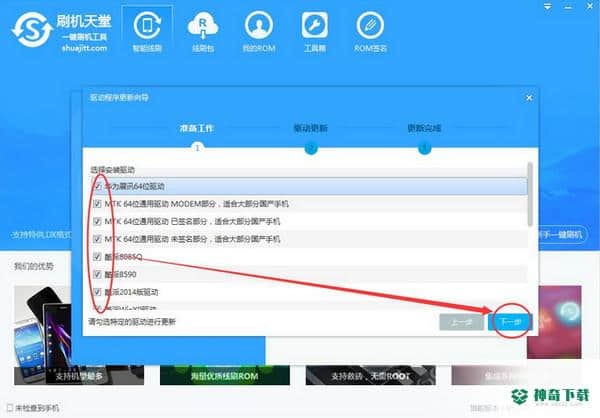Open the 我的ROM user icon
Screen dimensions: 600x418
(x=259, y=31)
